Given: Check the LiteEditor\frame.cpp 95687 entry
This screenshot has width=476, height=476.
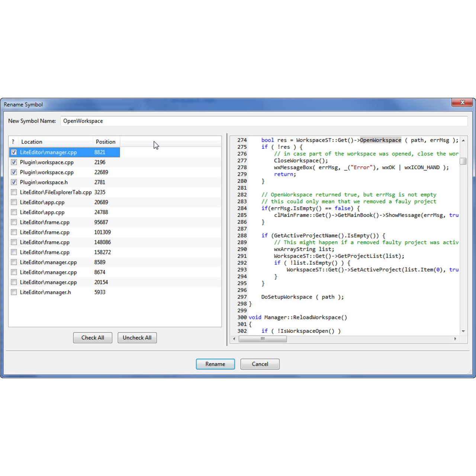Looking at the screenshot, I should coord(14,222).
